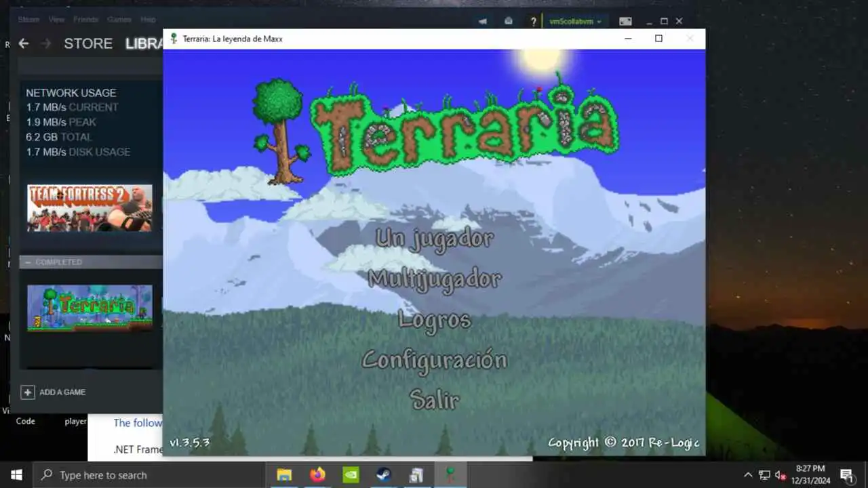Maximize the Steam window
This screenshot has width=868, height=488.
pyautogui.click(x=664, y=21)
